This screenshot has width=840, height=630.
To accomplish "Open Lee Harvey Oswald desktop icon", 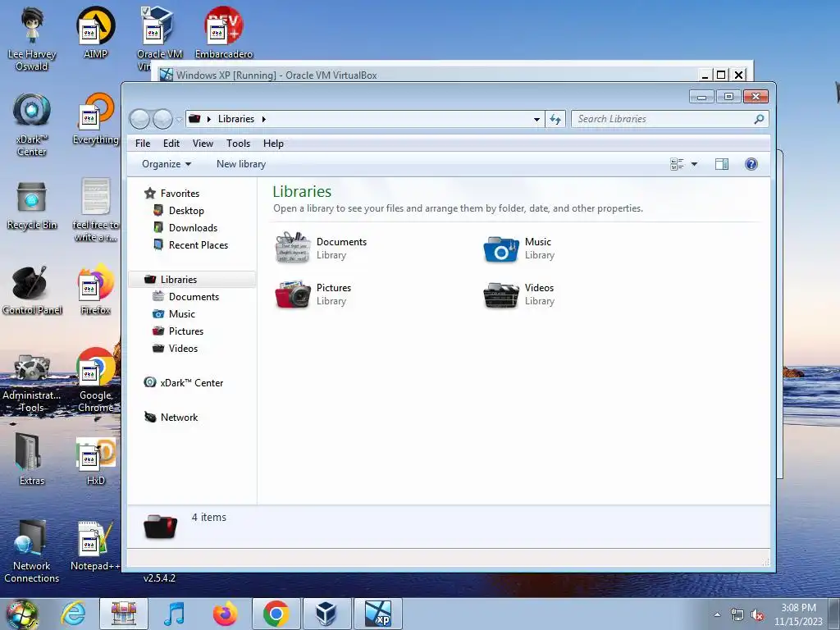I will 32,39.
